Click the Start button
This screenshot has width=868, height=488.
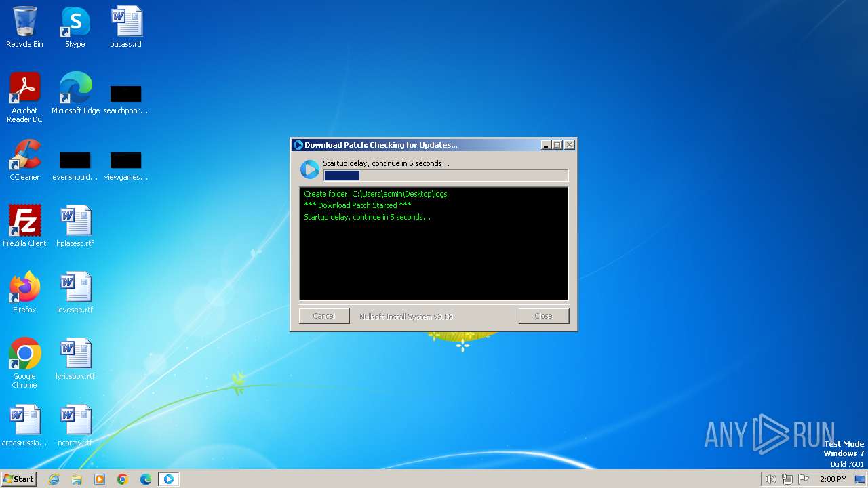pos(18,479)
